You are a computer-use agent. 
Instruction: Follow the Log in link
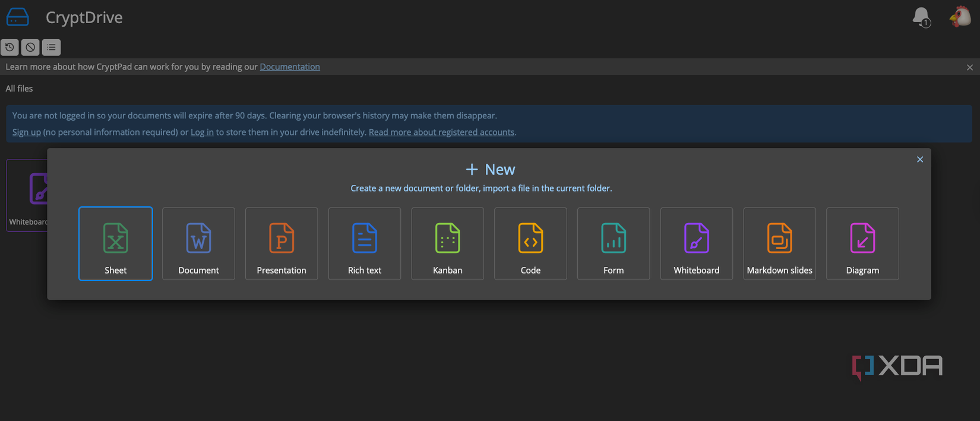pyautogui.click(x=202, y=132)
